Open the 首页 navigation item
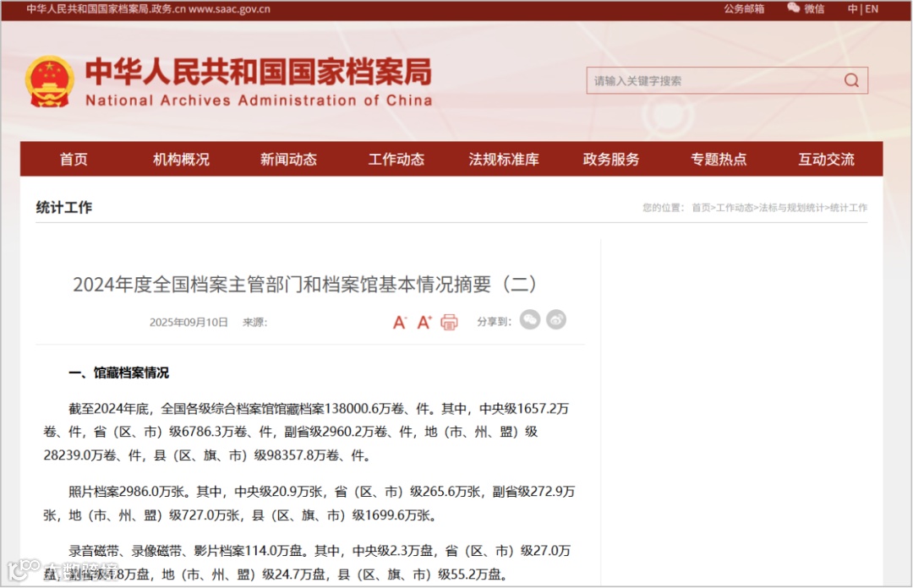 (x=74, y=159)
